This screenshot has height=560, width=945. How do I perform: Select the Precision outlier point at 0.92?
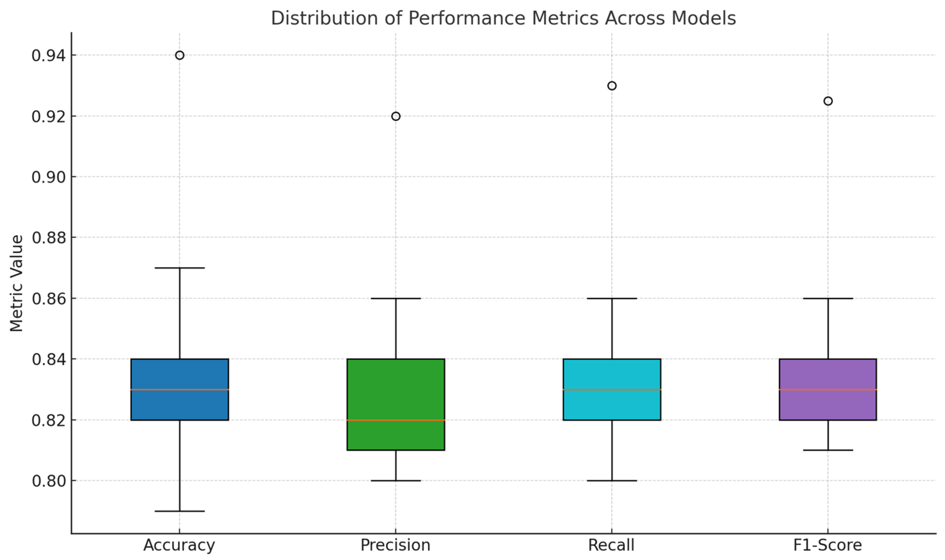pos(395,116)
